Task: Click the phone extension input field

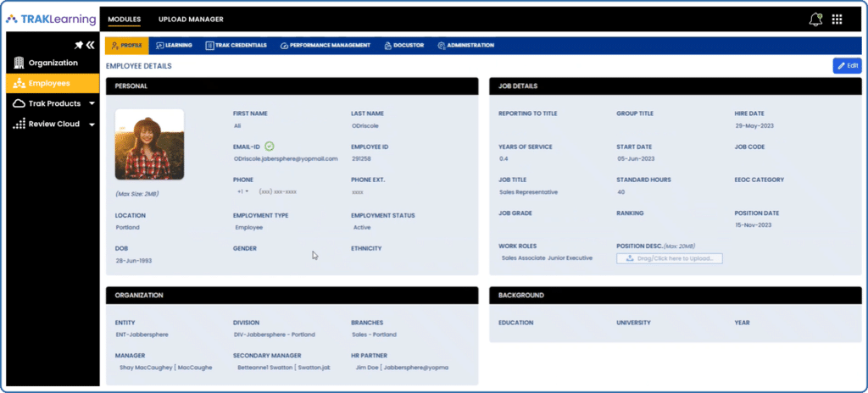Action: tap(358, 192)
